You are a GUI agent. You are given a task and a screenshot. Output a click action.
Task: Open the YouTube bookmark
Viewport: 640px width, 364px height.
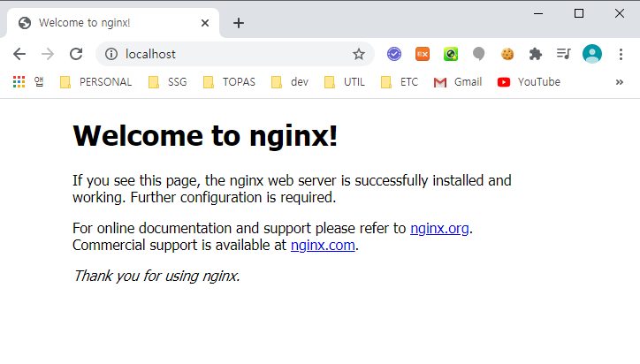529,82
